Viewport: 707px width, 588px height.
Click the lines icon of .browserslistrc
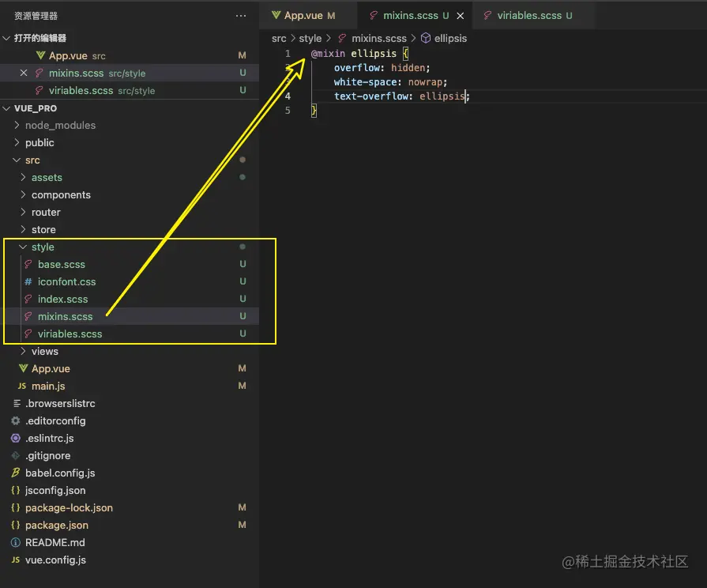click(x=17, y=403)
